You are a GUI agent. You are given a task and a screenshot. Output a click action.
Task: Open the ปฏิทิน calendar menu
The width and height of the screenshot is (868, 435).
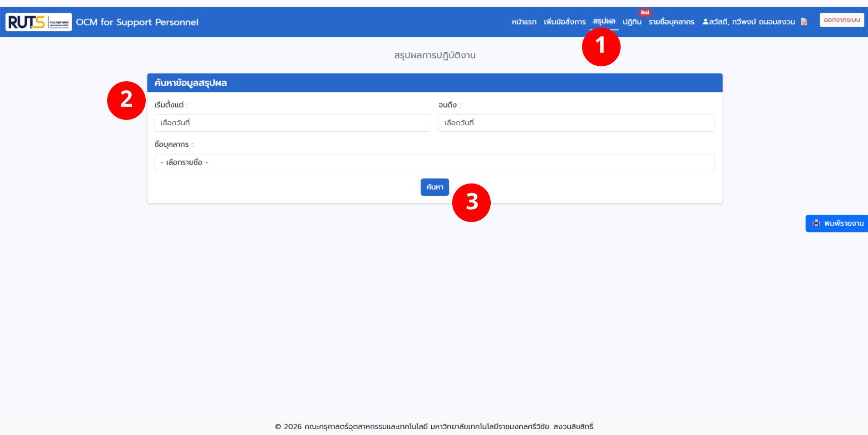(x=632, y=22)
